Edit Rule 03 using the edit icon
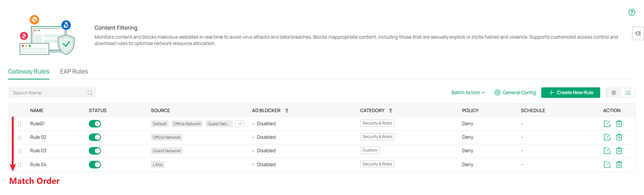Image resolution: width=644 pixels, height=195 pixels. 607,151
